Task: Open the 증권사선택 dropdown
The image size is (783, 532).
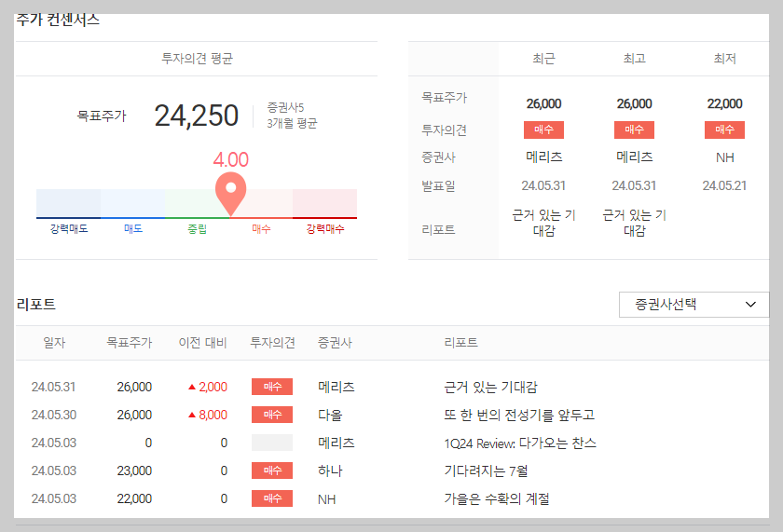Action: coord(694,305)
